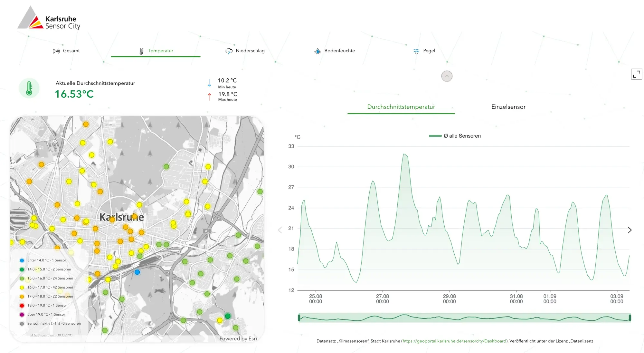Toggle the Ø alle Sensoren legend series
644x353 pixels.
(x=455, y=136)
